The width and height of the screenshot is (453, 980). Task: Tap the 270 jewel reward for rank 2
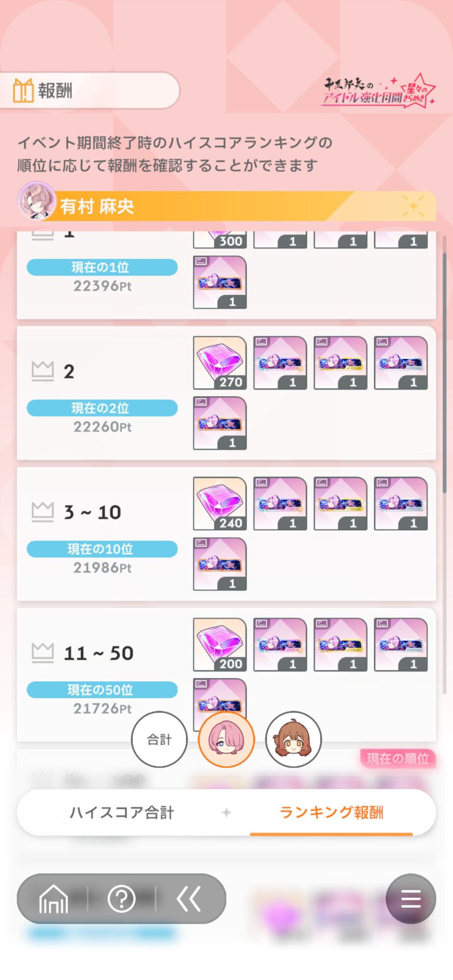(220, 363)
